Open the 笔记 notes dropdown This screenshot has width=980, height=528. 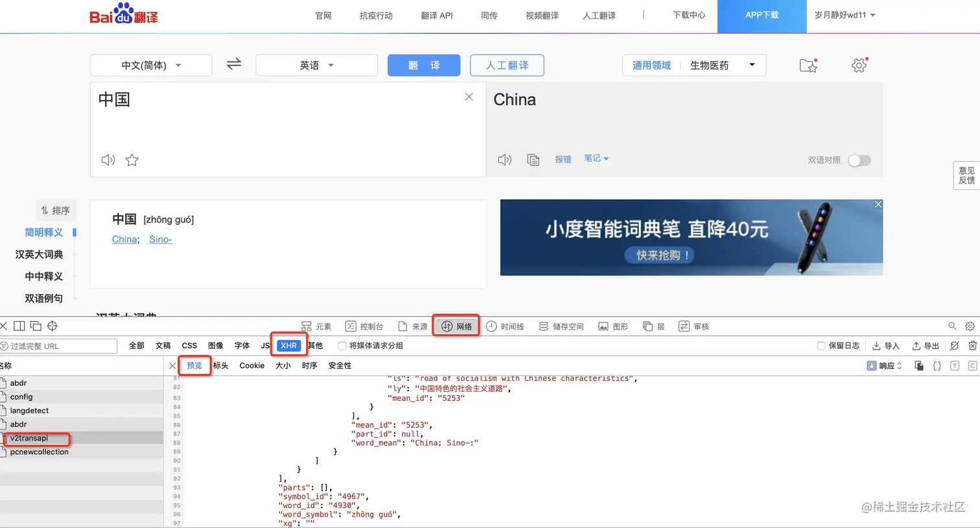pyautogui.click(x=596, y=158)
